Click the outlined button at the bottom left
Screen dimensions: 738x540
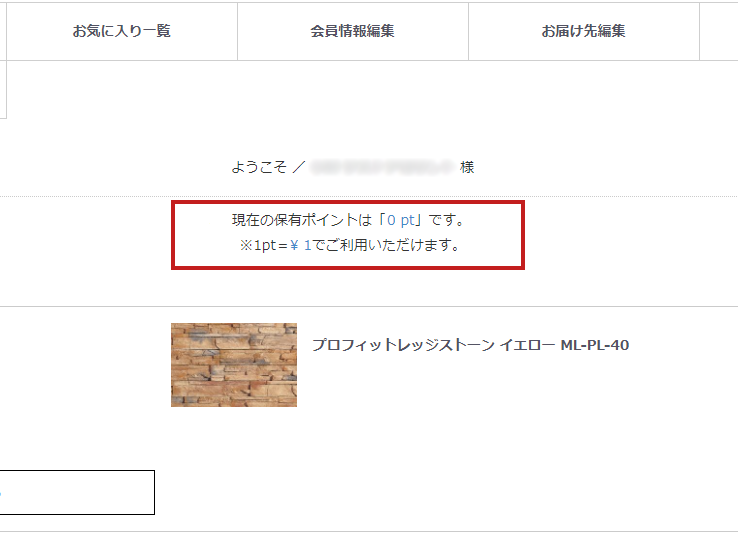coord(77,492)
